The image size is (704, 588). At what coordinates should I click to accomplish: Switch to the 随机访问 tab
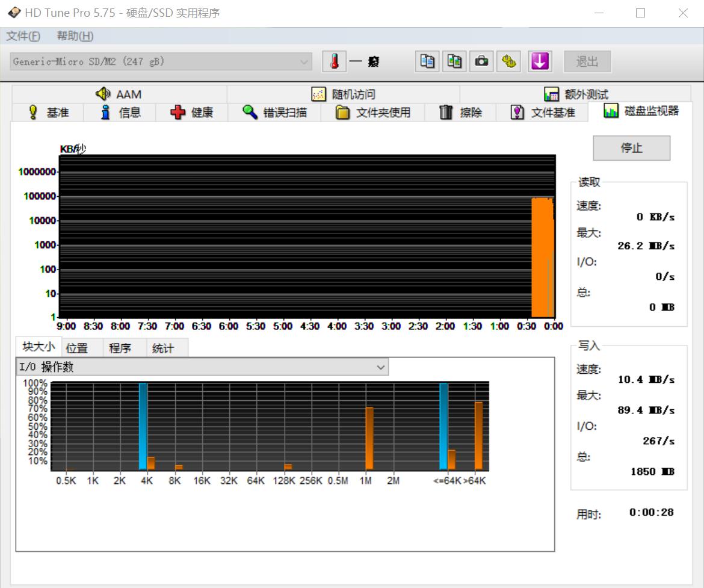[343, 94]
